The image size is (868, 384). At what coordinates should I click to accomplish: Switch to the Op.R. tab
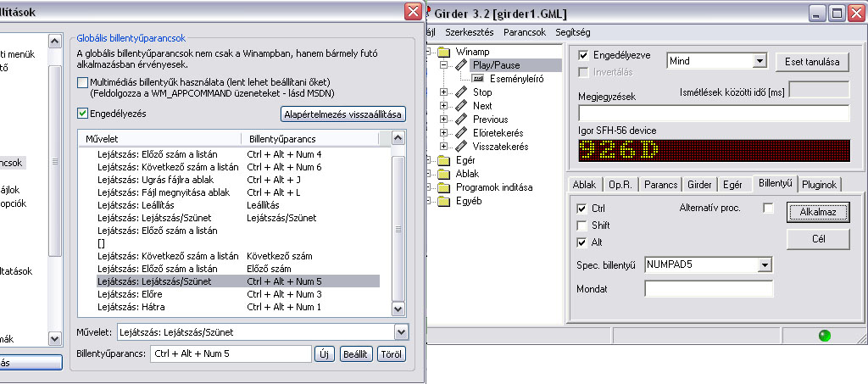point(620,185)
